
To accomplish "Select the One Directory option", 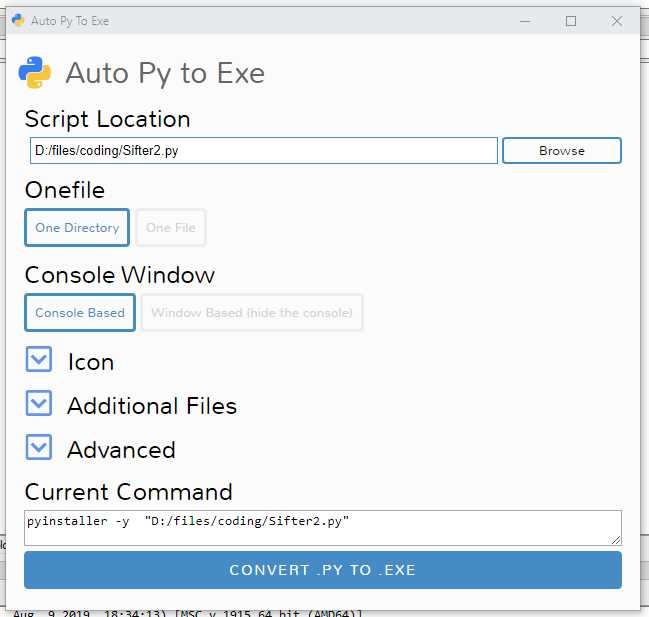I will click(x=77, y=228).
